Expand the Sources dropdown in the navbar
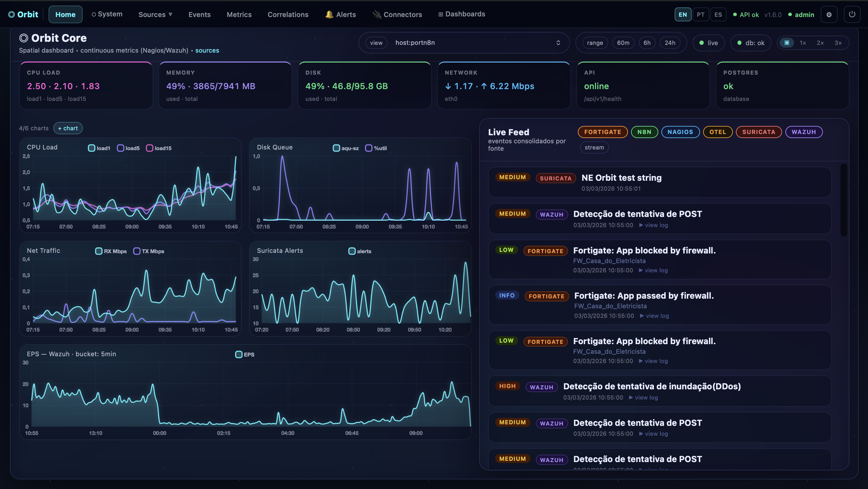This screenshot has height=489, width=868. click(155, 14)
